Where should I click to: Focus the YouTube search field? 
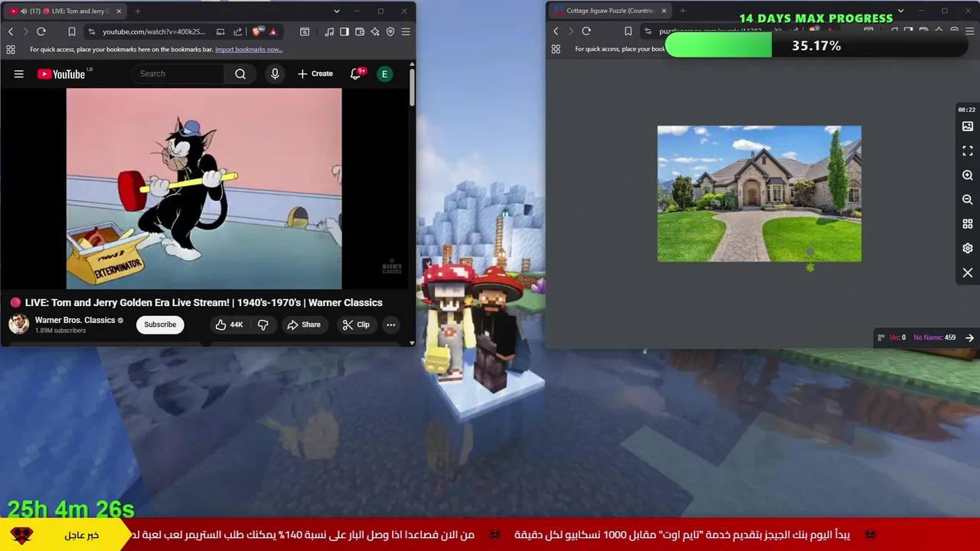pyautogui.click(x=178, y=73)
